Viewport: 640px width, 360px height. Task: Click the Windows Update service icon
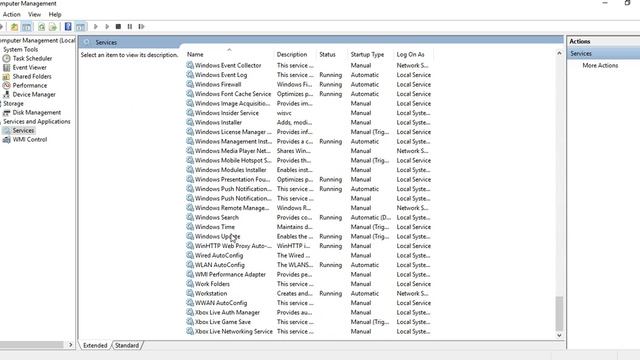coord(190,236)
